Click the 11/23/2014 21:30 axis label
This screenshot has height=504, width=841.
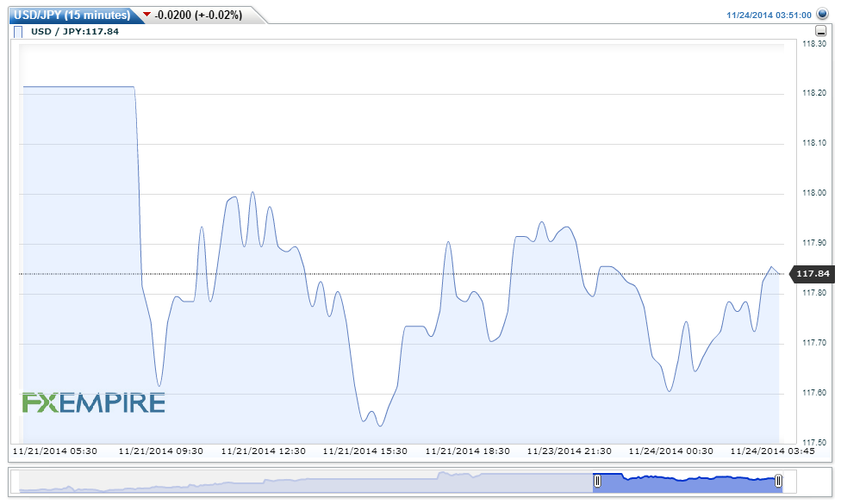(x=569, y=451)
